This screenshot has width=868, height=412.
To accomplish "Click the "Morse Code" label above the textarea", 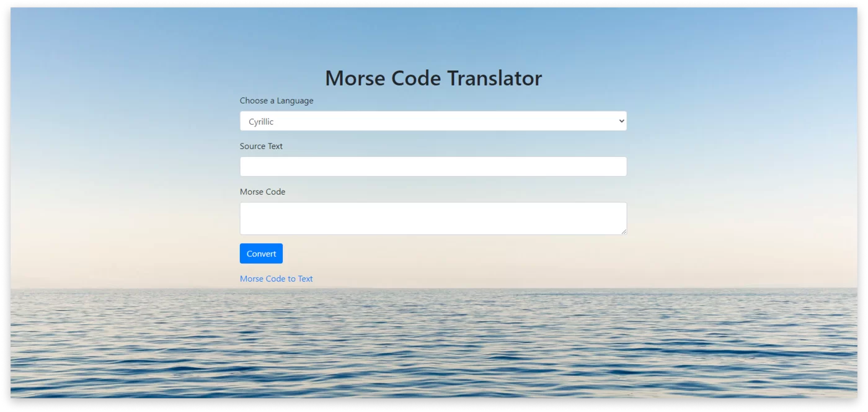I will coord(262,192).
